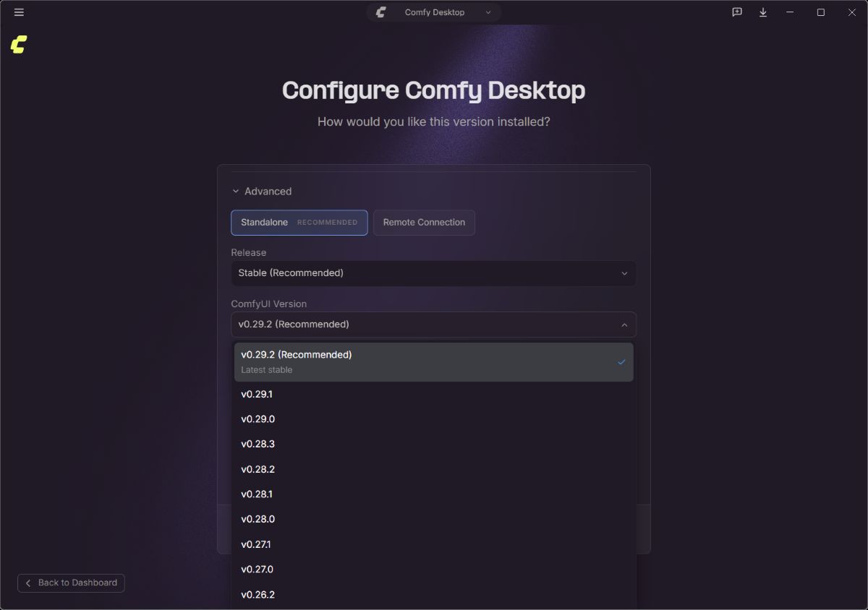This screenshot has height=610, width=868.
Task: Maximize the Comfy Desktop window
Action: point(821,12)
